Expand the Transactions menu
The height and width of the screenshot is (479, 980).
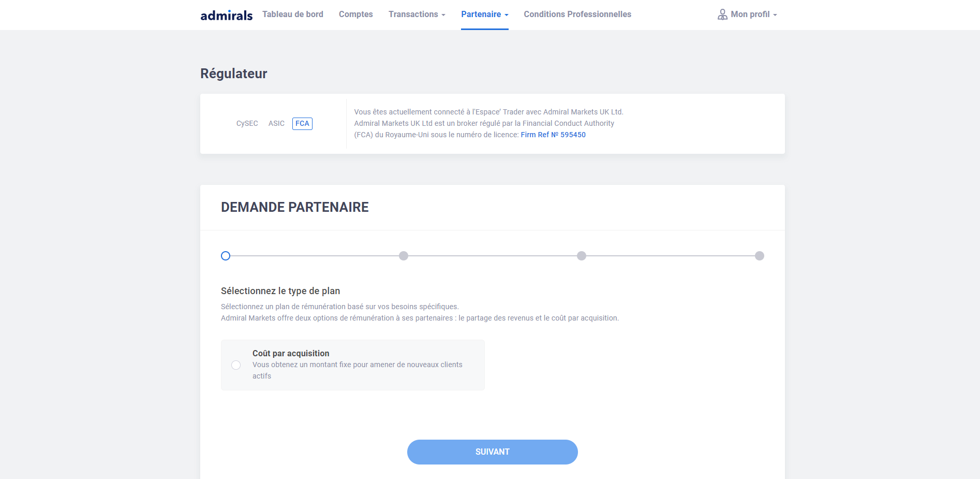coord(417,14)
